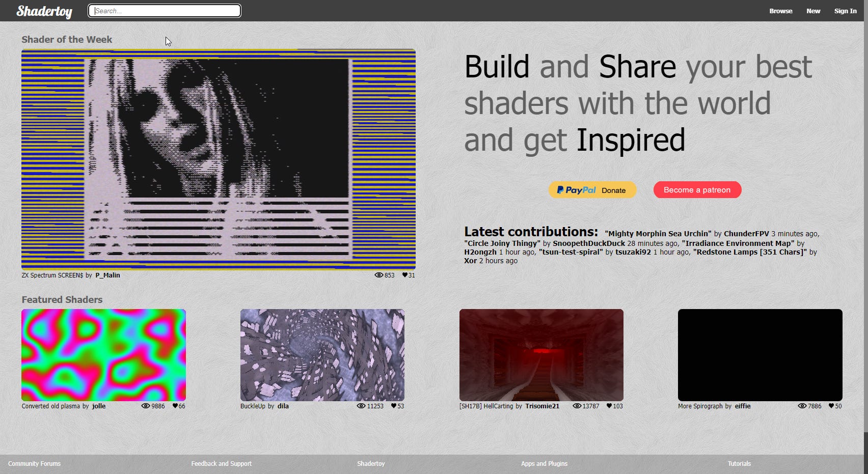This screenshot has width=868, height=474.
Task: Click heart icon next to 50 likes
Action: pyautogui.click(x=831, y=406)
